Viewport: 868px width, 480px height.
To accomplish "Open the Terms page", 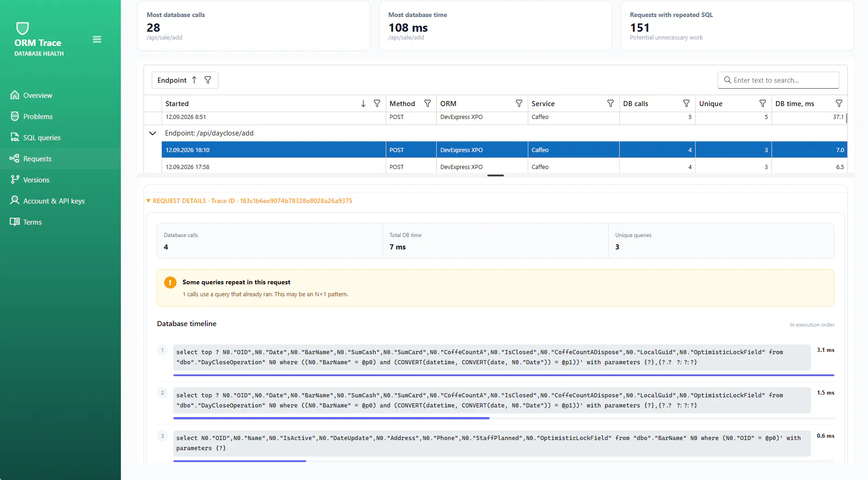I will click(x=60, y=222).
